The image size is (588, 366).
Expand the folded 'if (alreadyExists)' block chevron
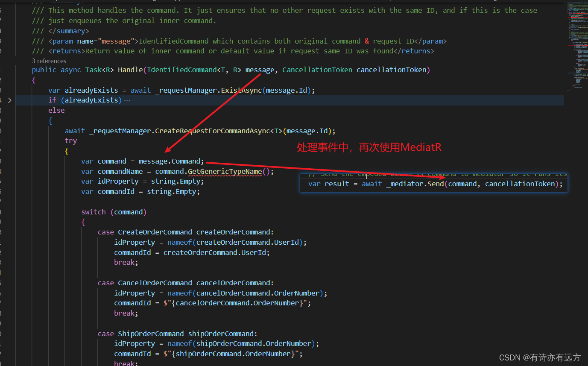click(9, 100)
